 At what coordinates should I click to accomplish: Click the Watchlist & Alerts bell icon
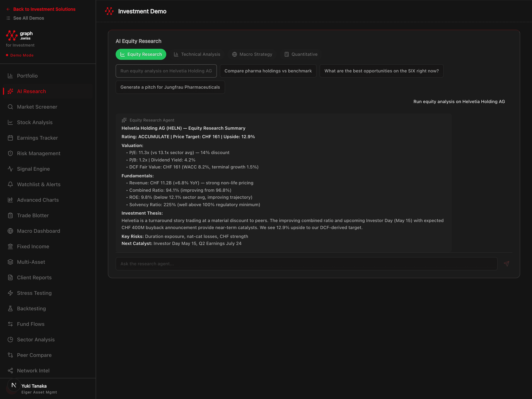pos(10,185)
